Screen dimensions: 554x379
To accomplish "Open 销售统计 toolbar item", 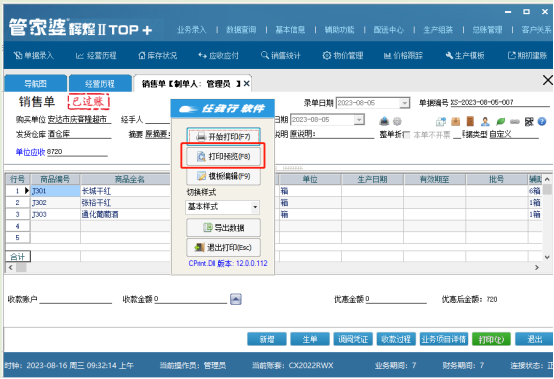I will click(281, 55).
